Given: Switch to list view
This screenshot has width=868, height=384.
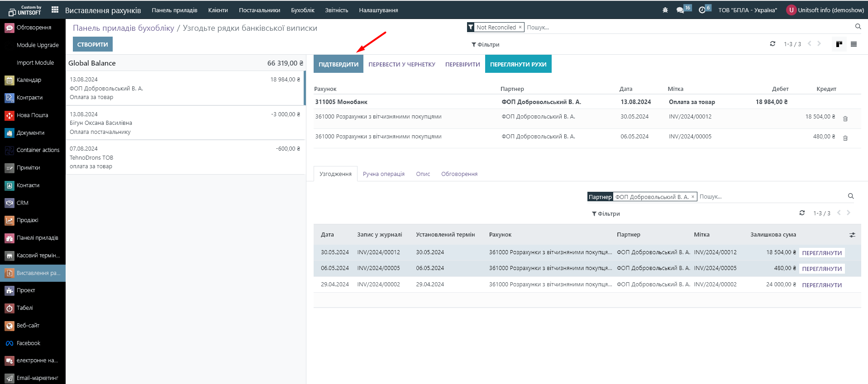Looking at the screenshot, I should click(854, 44).
